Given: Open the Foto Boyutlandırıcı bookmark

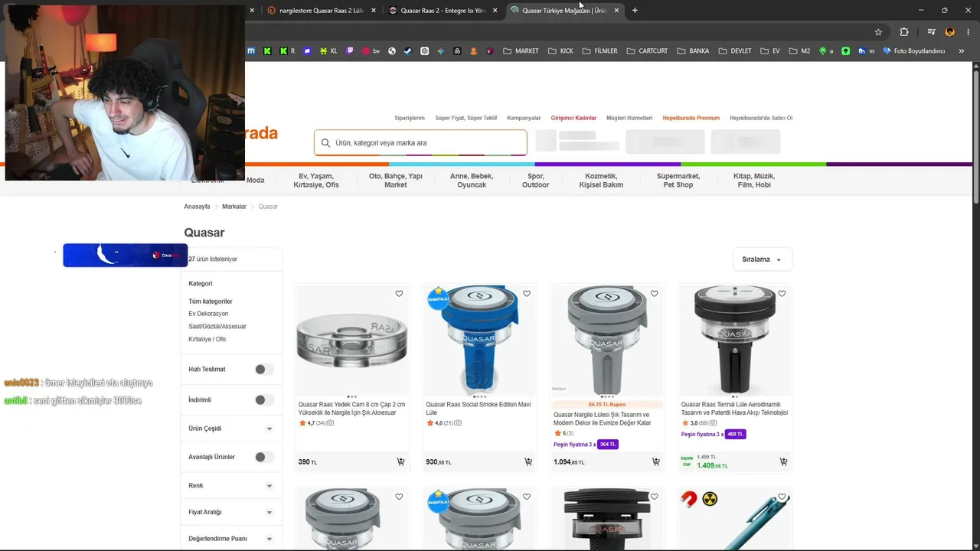Looking at the screenshot, I should point(914,51).
